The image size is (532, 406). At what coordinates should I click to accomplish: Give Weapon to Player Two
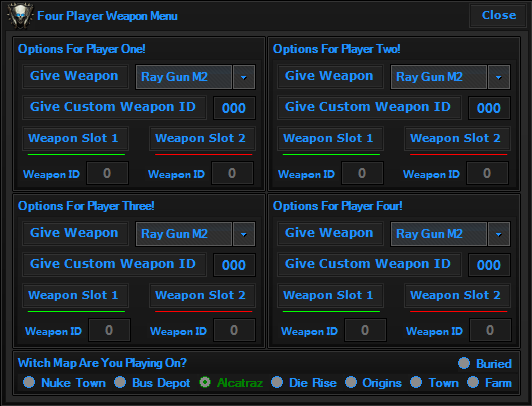[x=330, y=77]
